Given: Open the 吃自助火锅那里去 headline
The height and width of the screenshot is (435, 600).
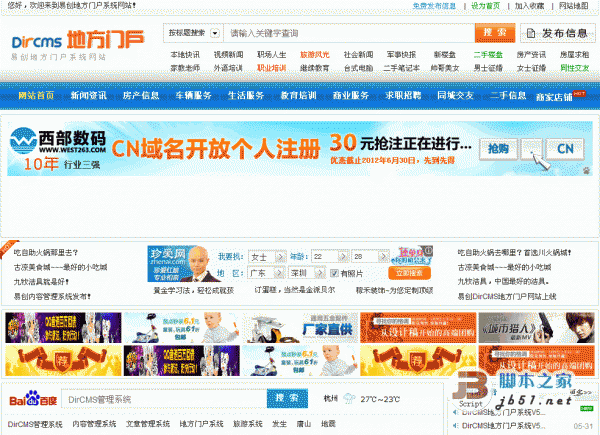Looking at the screenshot, I should click(x=46, y=253).
